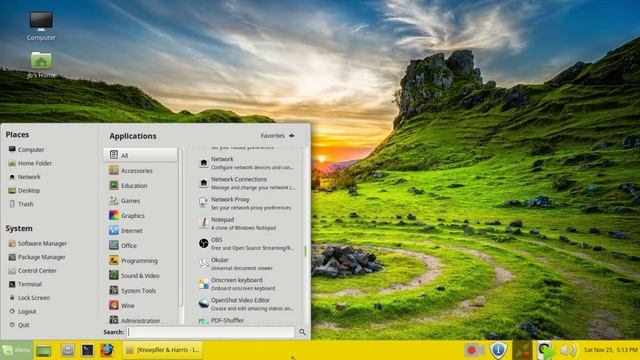640x360 pixels.
Task: Open Control Center
Action: coord(33,271)
